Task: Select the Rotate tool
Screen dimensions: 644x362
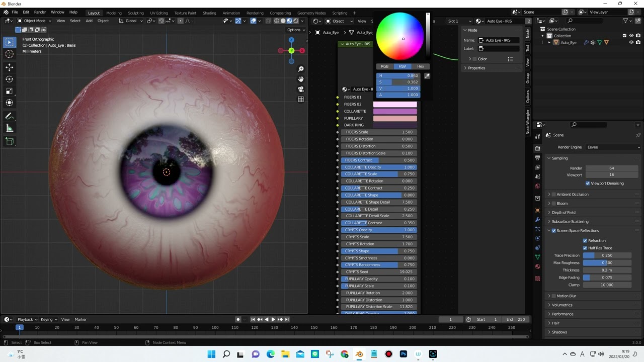Action: 10,79
